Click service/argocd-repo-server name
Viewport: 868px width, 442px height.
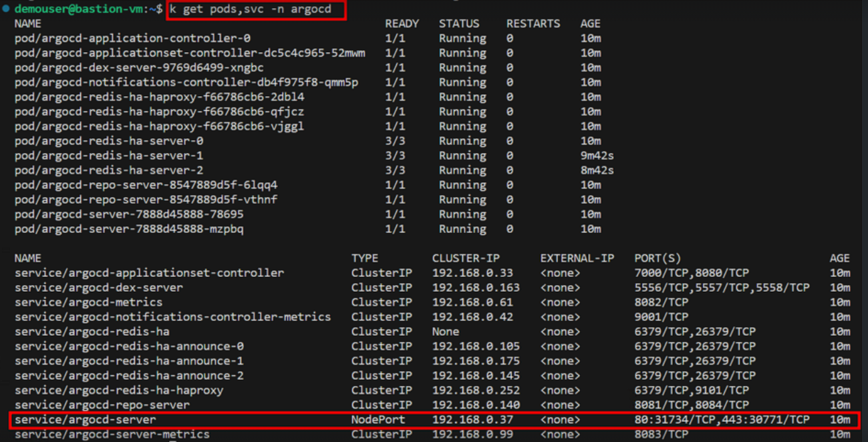pyautogui.click(x=102, y=405)
